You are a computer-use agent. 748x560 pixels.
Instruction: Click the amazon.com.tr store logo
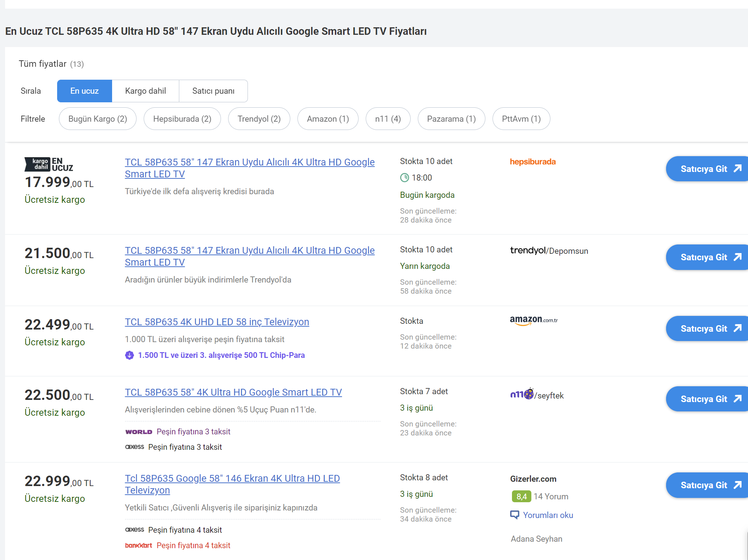coord(534,320)
